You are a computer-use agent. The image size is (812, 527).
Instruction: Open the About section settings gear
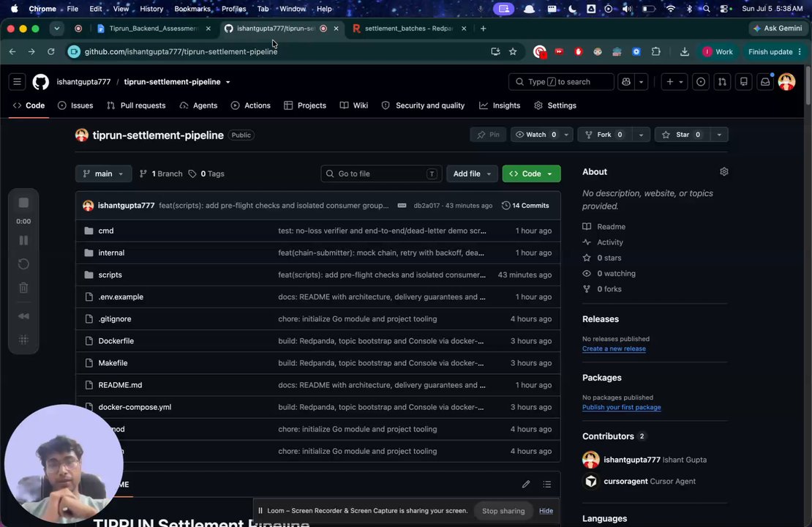point(724,171)
